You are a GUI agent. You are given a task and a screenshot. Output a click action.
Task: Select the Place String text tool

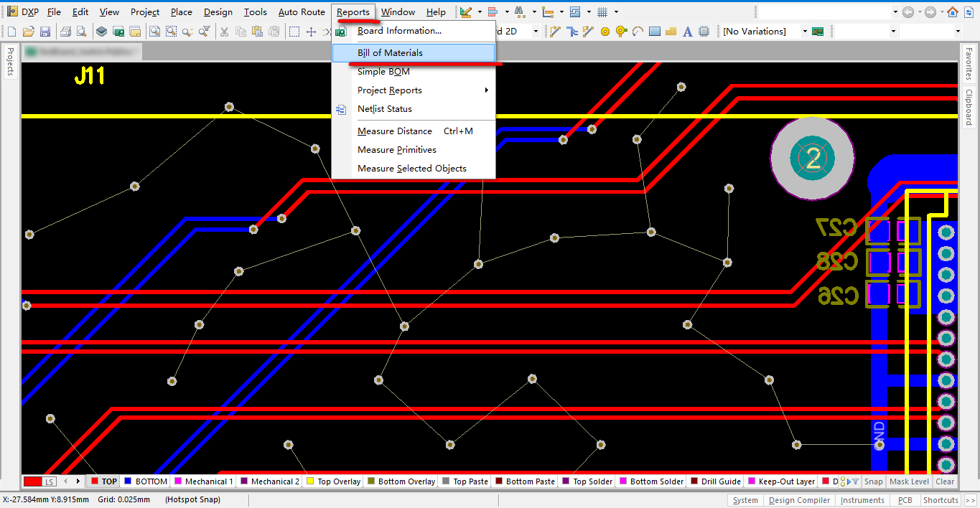pyautogui.click(x=687, y=32)
